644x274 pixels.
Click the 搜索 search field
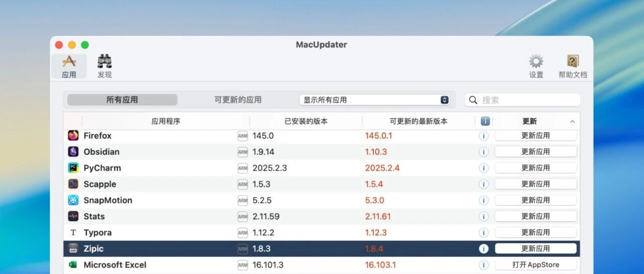(522, 100)
